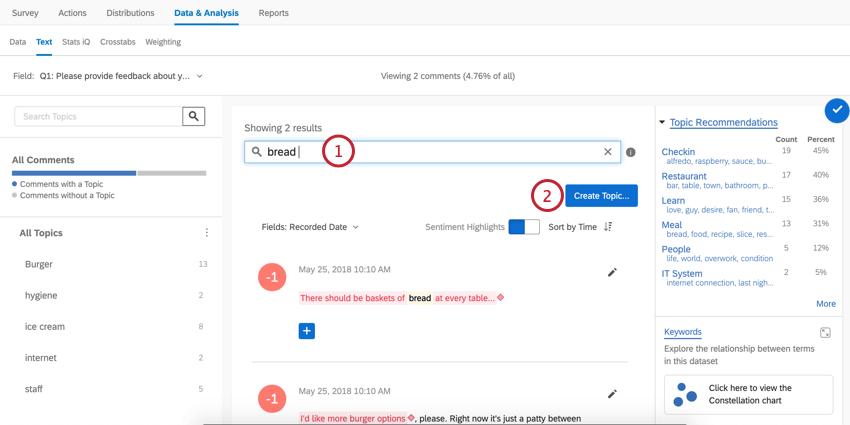Toggle Sentiment Highlights switch
This screenshot has width=850, height=425.
point(524,227)
